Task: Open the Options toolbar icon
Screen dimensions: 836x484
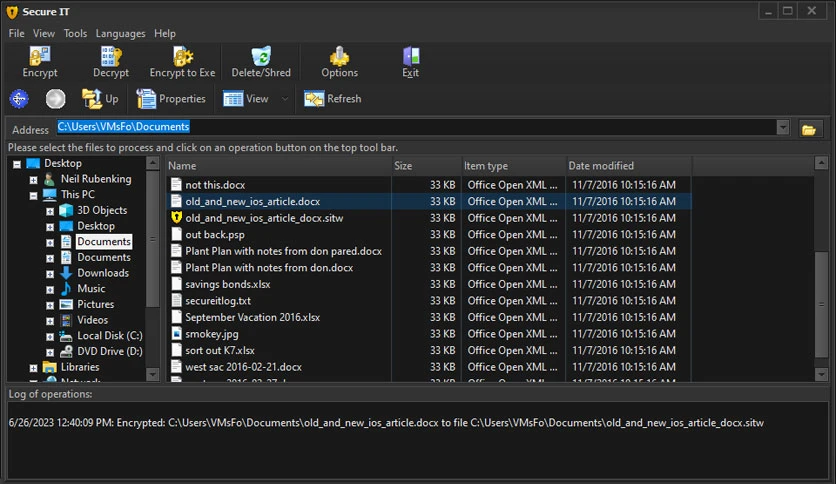Action: pos(339,57)
